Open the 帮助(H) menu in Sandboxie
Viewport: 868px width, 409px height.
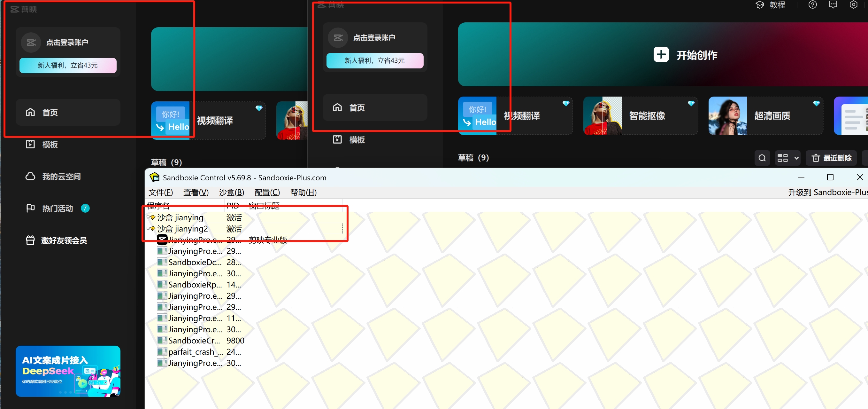303,192
